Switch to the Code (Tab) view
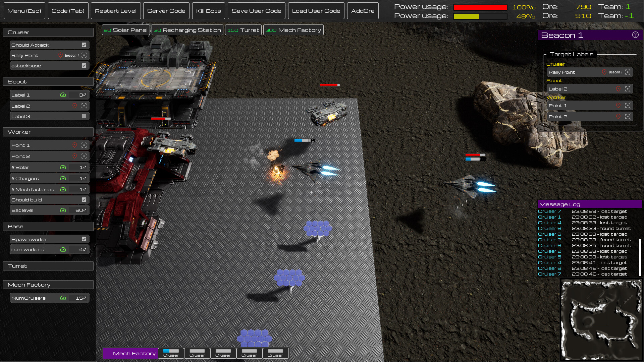 point(68,10)
